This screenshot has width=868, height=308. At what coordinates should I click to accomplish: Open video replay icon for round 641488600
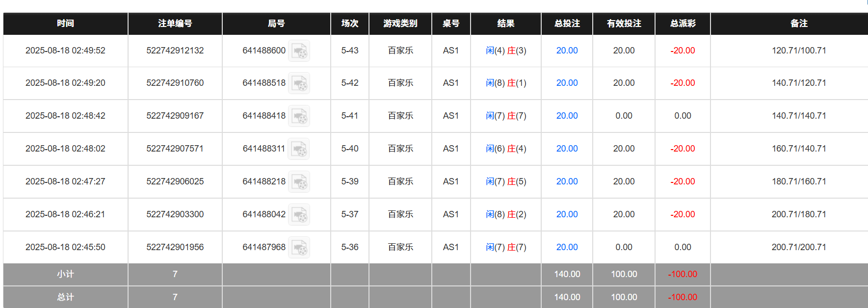pos(299,51)
